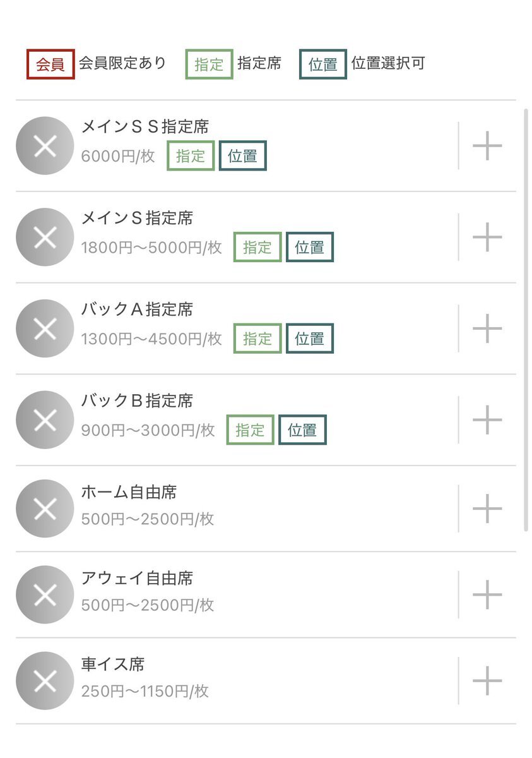Click the X icon beside ホーム自由席
The height and width of the screenshot is (758, 532).
pyautogui.click(x=45, y=508)
